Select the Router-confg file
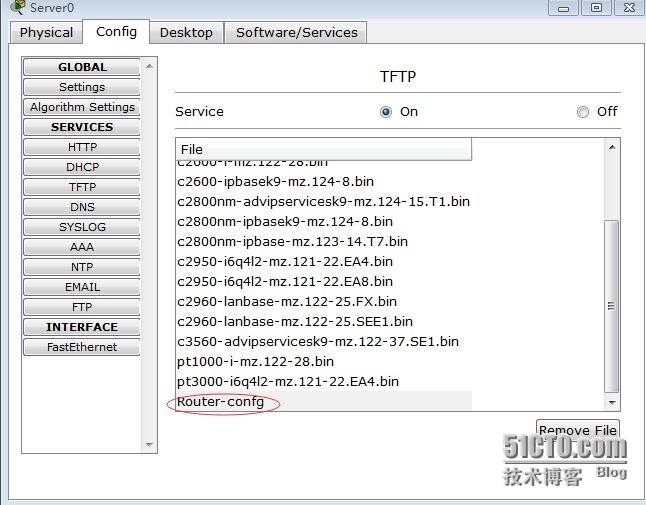 click(324, 401)
